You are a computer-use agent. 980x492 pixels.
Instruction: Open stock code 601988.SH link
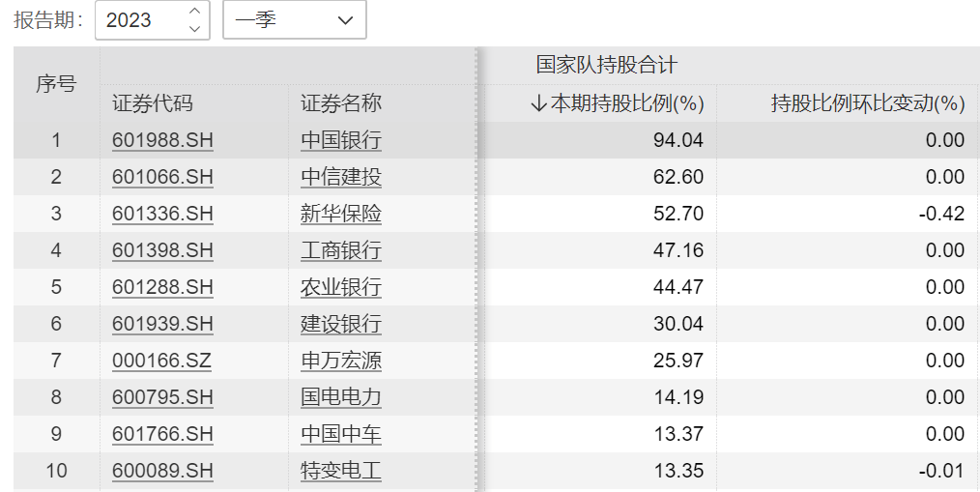(x=162, y=140)
